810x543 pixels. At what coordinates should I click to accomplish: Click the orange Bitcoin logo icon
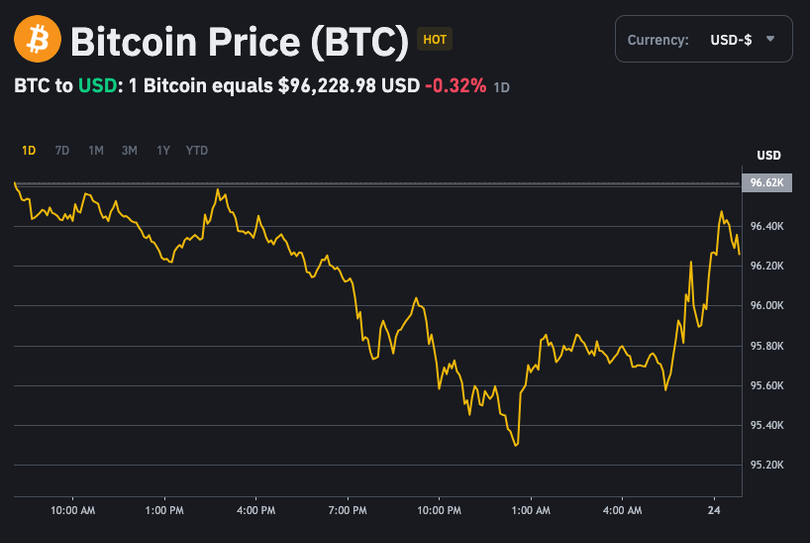pyautogui.click(x=37, y=40)
